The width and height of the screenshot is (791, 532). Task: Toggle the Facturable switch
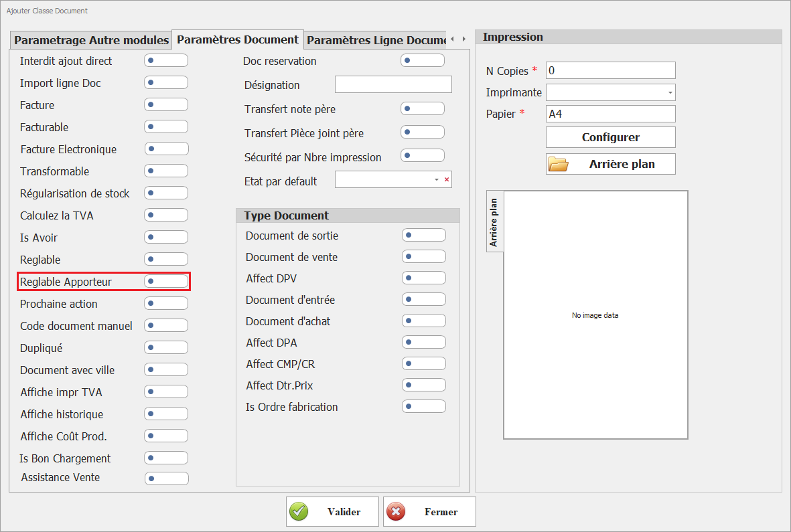(166, 126)
